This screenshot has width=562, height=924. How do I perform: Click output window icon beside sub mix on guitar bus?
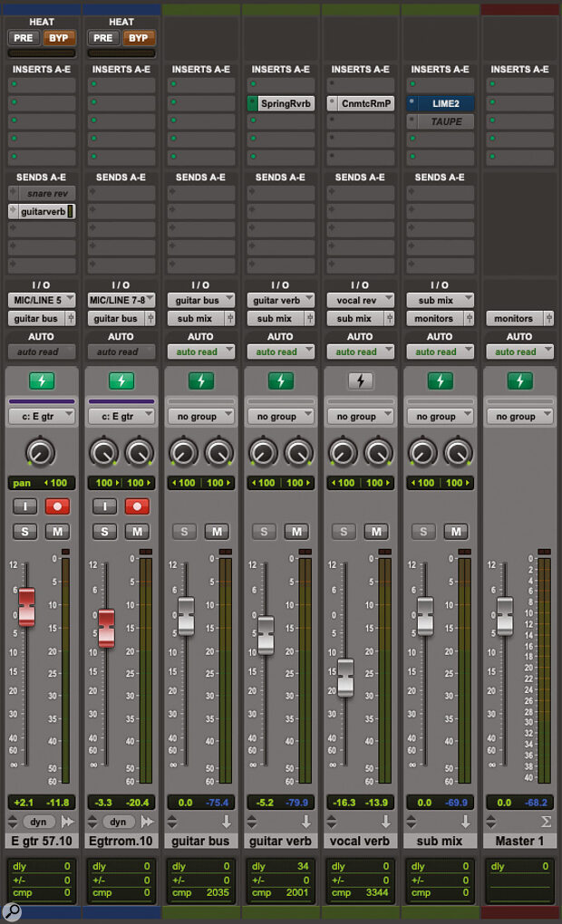(230, 318)
